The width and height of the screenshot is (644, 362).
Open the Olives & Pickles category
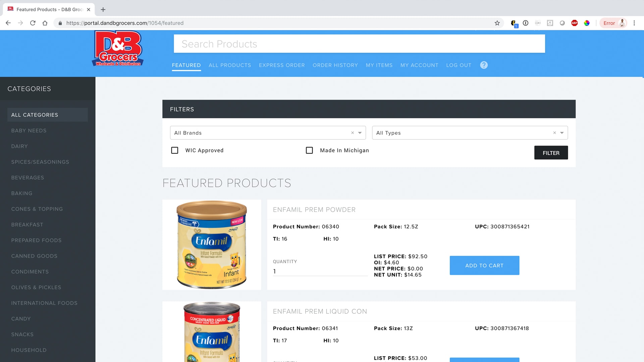(36, 287)
